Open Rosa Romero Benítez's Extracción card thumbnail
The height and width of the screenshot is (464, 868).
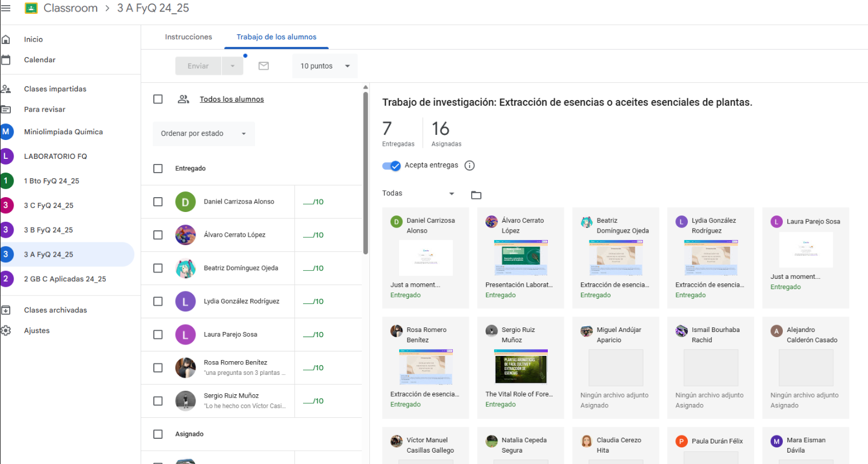425,367
